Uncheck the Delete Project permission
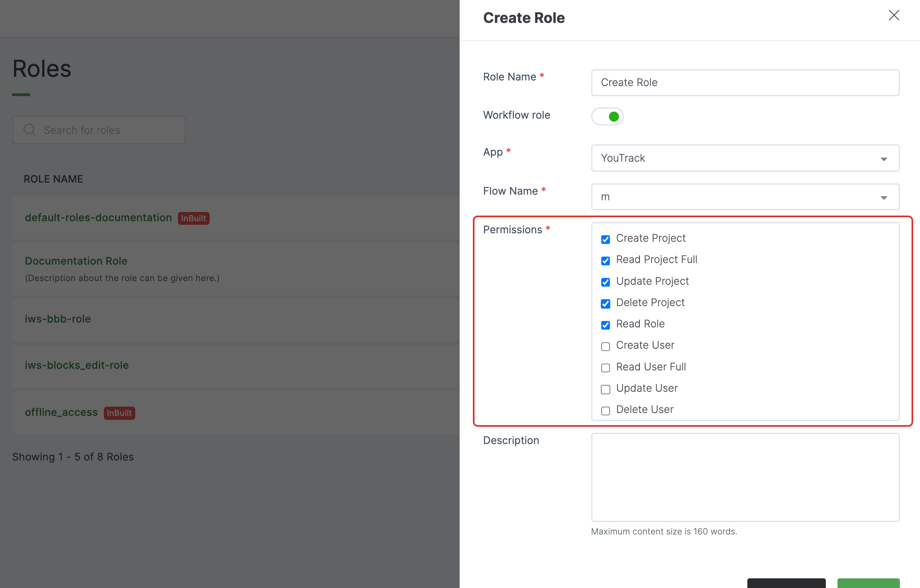The image size is (920, 588). click(x=605, y=304)
